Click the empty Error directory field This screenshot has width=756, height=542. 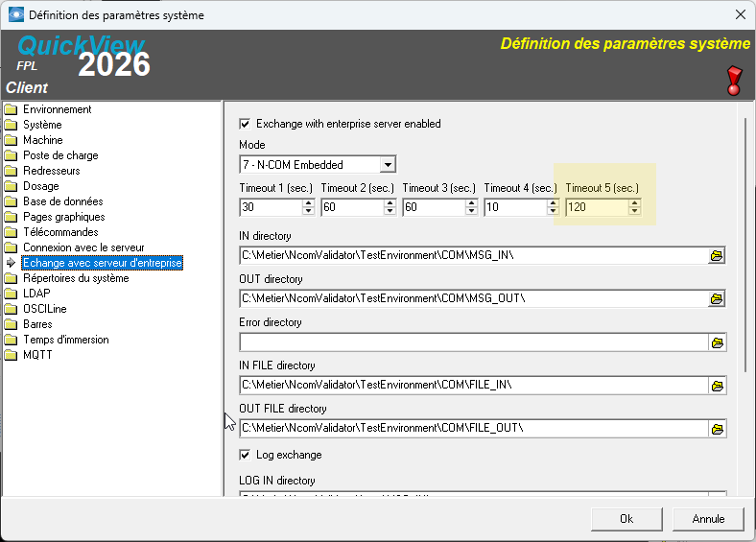point(474,342)
